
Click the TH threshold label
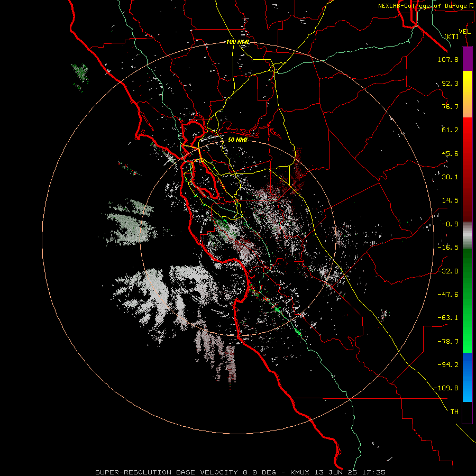pyautogui.click(x=454, y=412)
